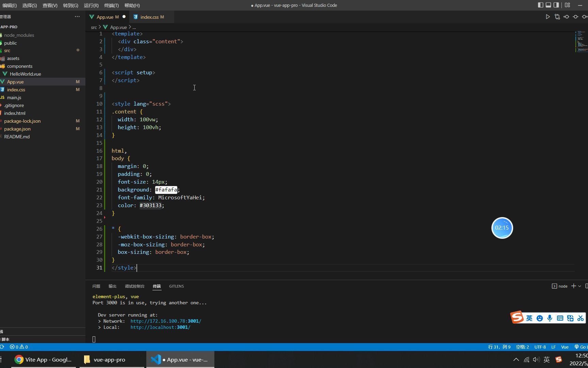Click the #303133 color value

point(150,205)
